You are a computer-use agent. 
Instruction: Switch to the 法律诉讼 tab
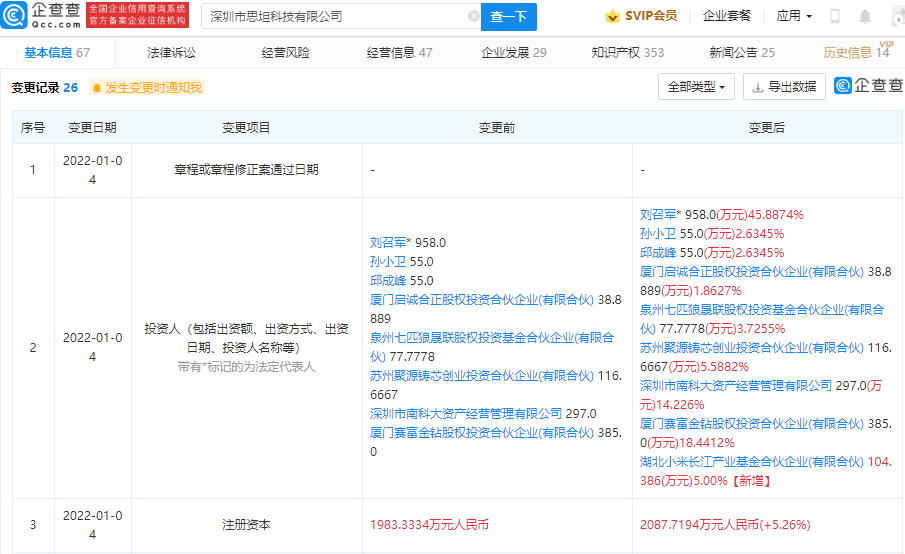pos(171,52)
